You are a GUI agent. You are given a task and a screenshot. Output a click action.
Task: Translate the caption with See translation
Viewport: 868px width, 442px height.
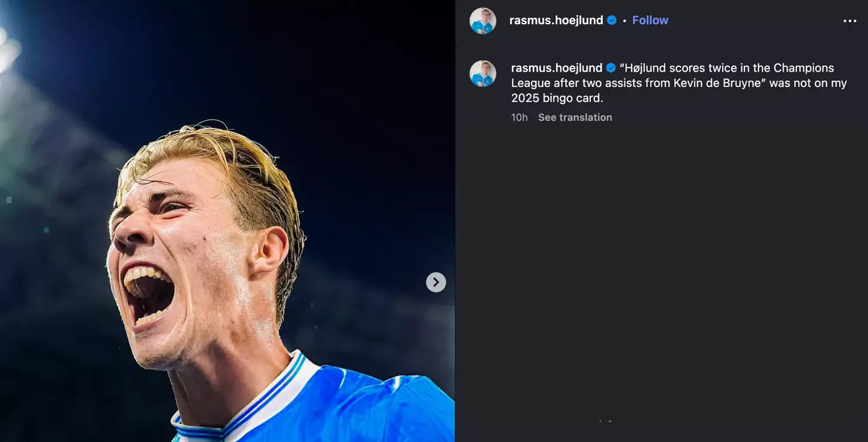574,117
